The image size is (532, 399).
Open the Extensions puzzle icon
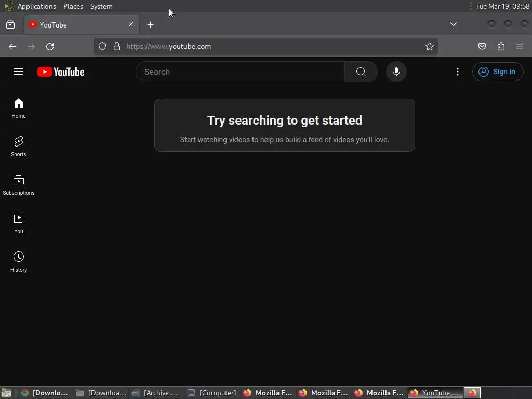pos(501,46)
